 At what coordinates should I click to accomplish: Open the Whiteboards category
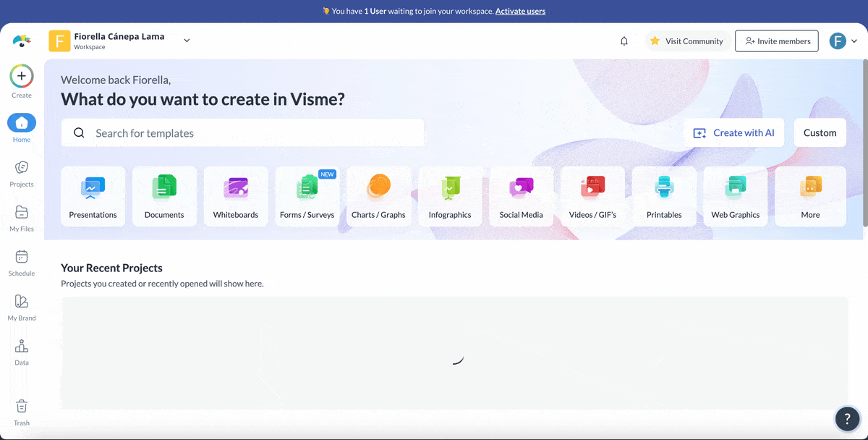tap(236, 196)
